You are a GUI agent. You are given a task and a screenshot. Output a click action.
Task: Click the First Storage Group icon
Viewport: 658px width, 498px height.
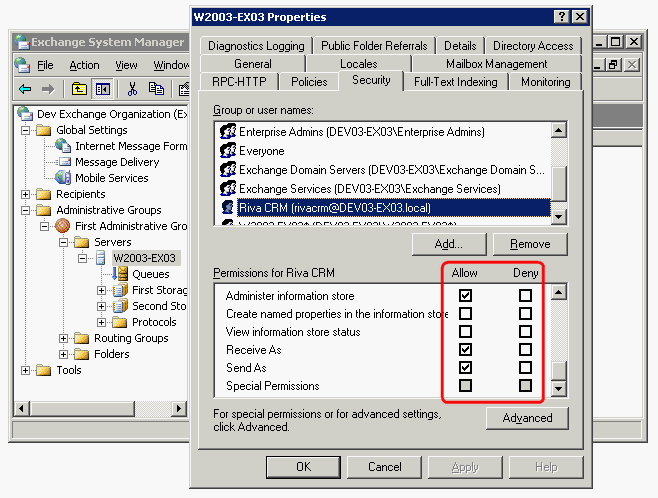[120, 290]
